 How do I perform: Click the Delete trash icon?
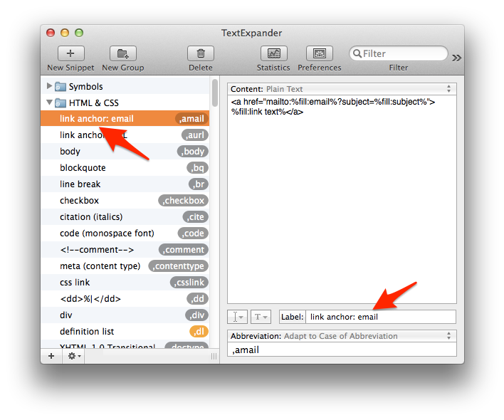pos(201,53)
